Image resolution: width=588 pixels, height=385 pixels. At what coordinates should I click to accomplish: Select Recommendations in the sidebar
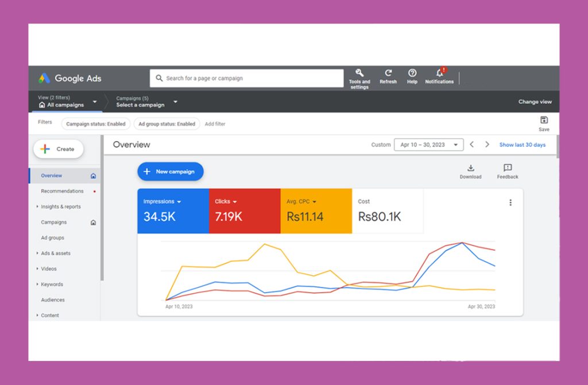click(62, 191)
